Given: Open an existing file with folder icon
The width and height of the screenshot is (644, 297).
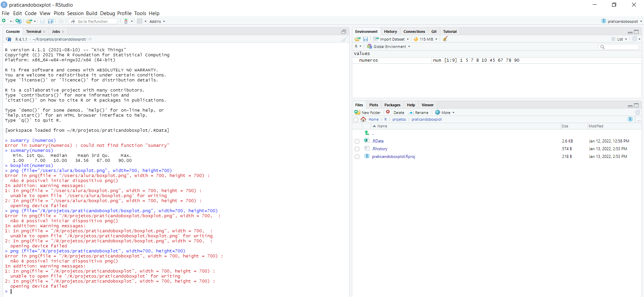Looking at the screenshot, I should [29, 21].
